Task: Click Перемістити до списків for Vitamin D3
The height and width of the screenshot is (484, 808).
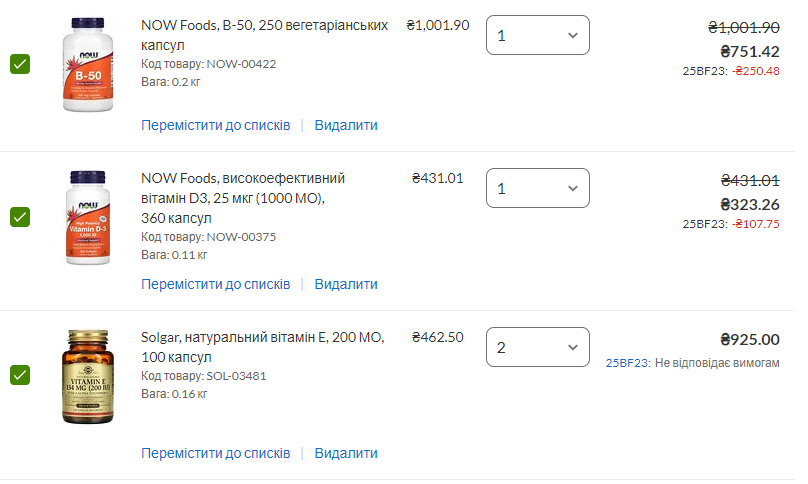Action: tap(216, 285)
